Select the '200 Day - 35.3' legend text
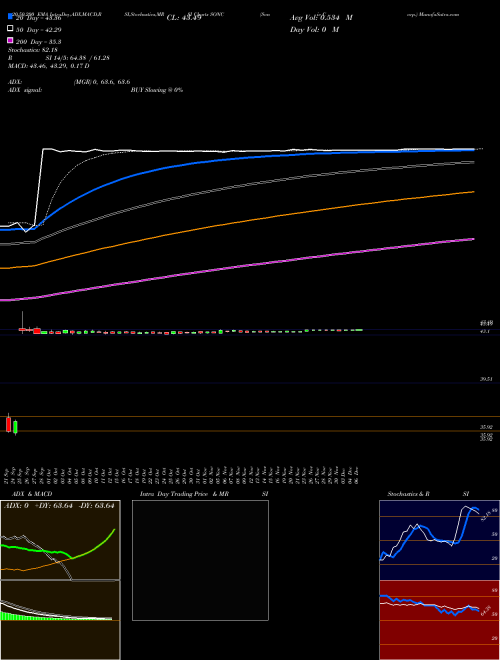500x660 pixels. pos(38,42)
